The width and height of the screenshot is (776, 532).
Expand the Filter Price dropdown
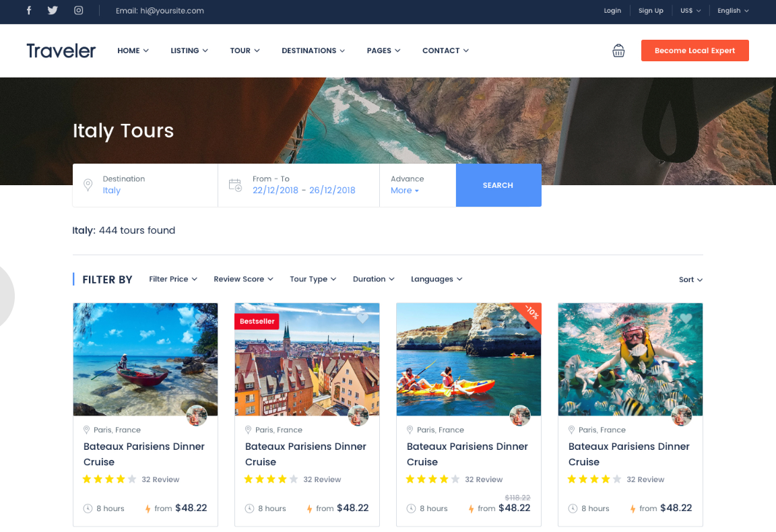tap(173, 279)
